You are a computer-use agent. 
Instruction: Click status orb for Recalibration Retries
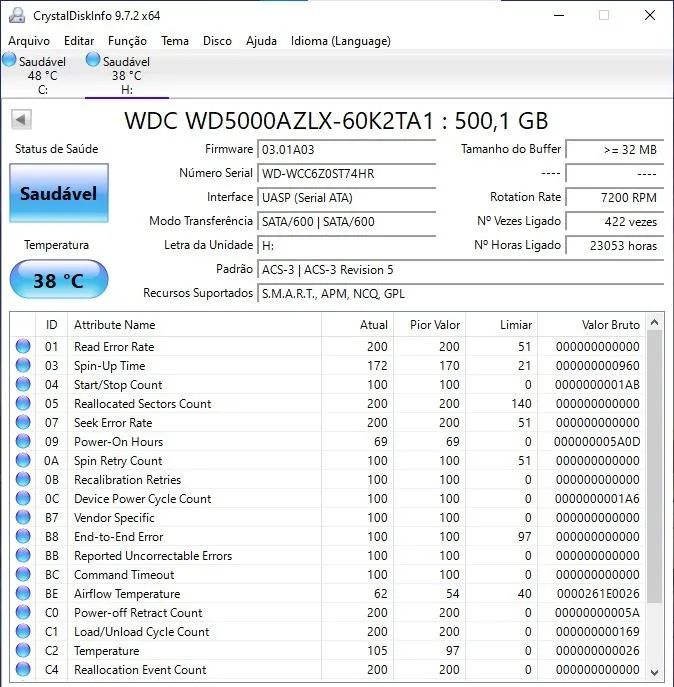click(x=23, y=479)
